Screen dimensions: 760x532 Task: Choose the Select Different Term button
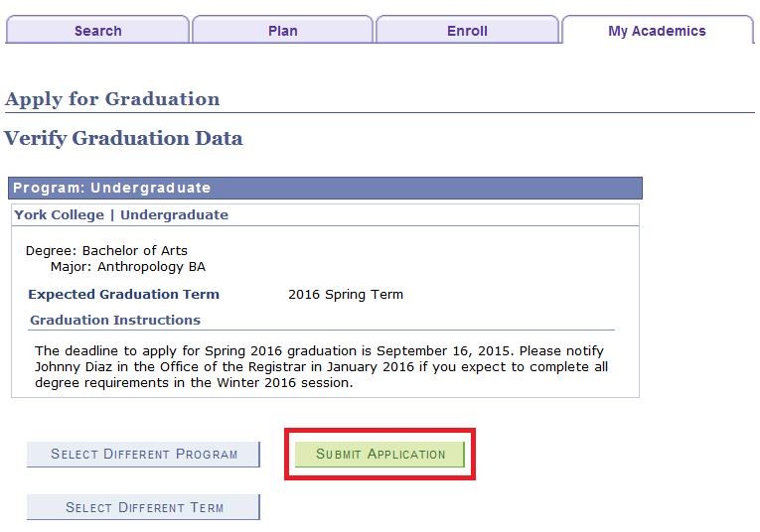pyautogui.click(x=144, y=507)
